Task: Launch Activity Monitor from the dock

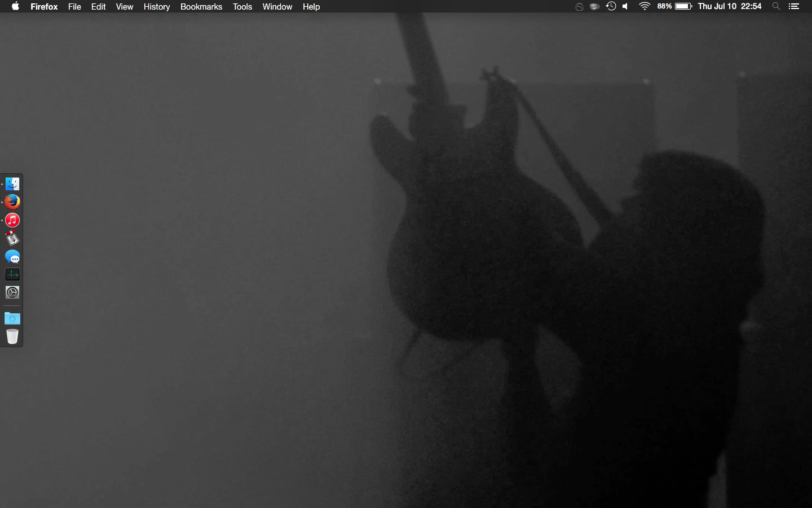Action: (12, 274)
